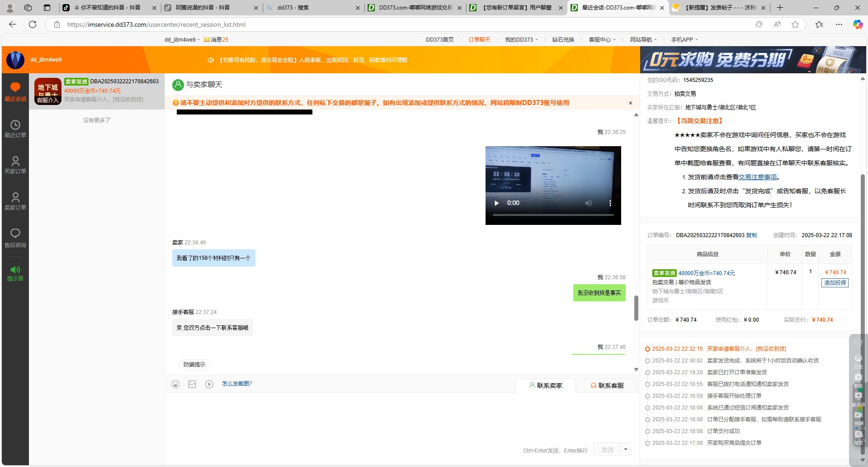Switch to 阿腾说漫的抖音 tab
The height and width of the screenshot is (467, 868).
pos(211,7)
